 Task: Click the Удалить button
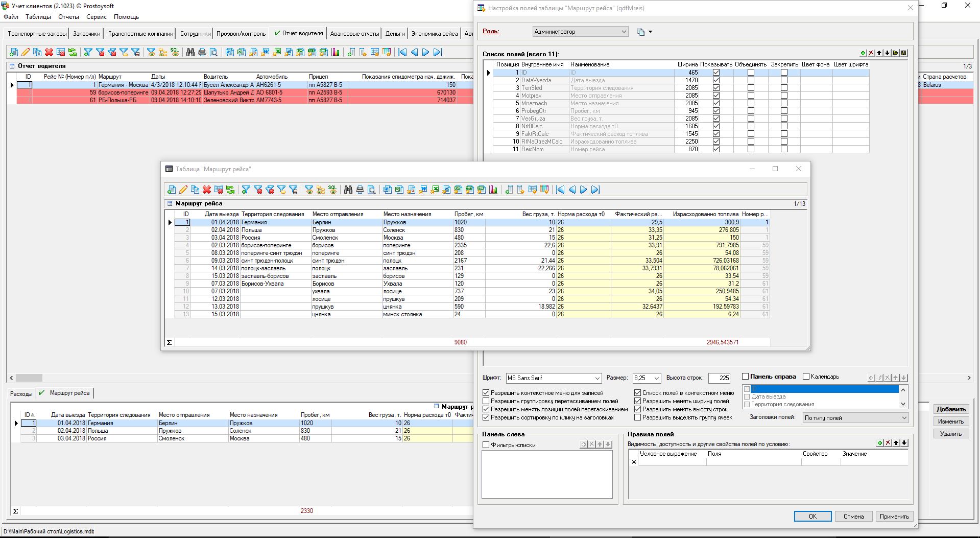[x=951, y=434]
